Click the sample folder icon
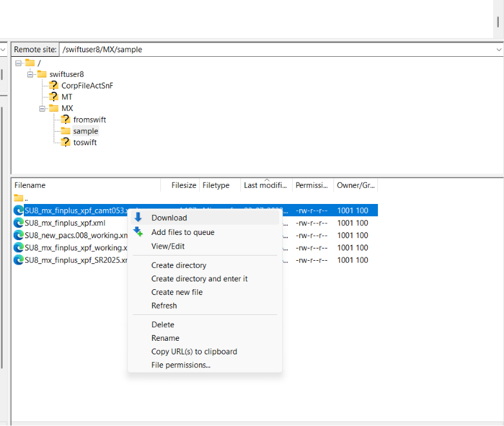The height and width of the screenshot is (426, 504). 65,131
